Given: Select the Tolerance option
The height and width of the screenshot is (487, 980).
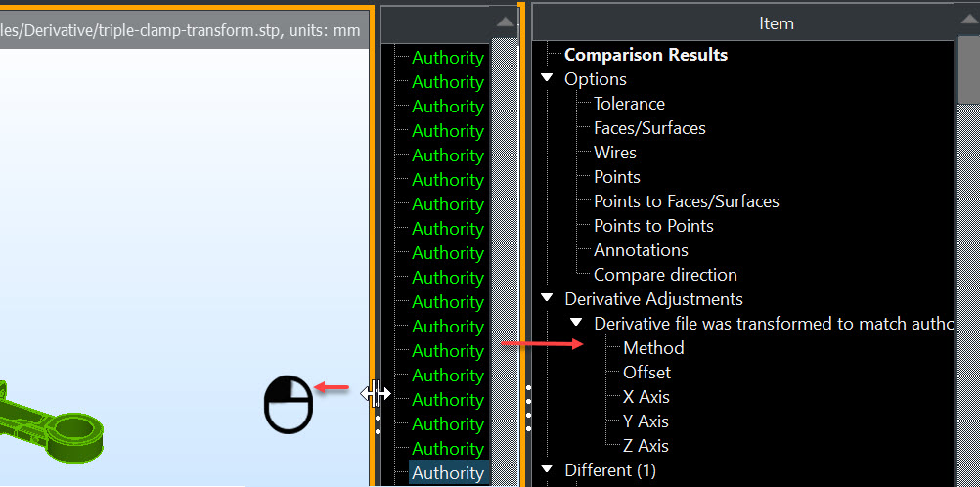Looking at the screenshot, I should point(629,104).
